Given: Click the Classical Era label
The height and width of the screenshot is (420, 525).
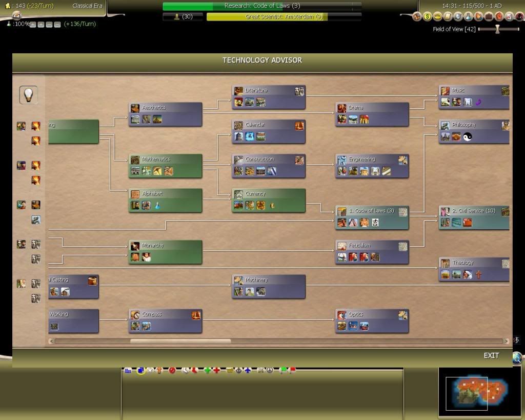Looking at the screenshot, I should [87, 6].
